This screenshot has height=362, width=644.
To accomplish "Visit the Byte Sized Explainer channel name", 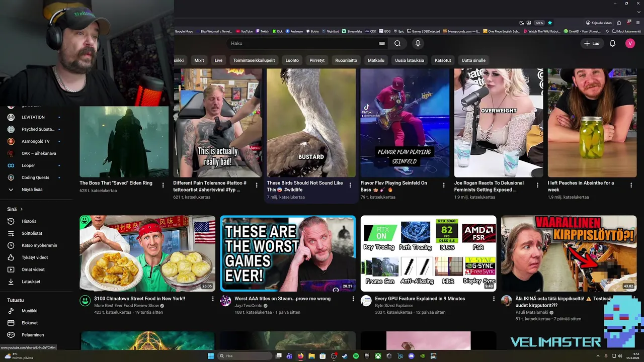I will [x=394, y=306].
